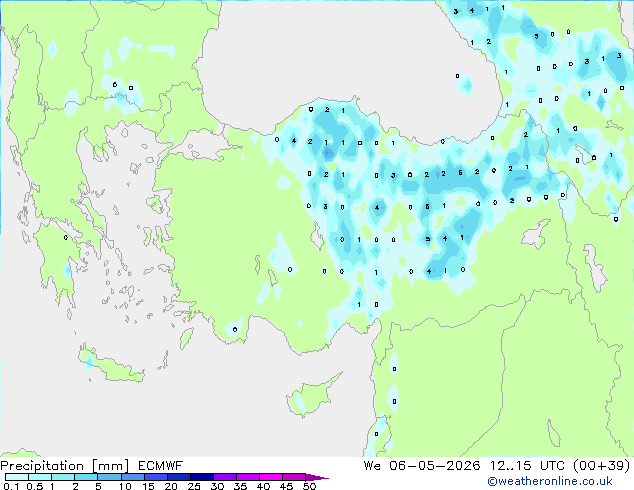
Task: Click the legend arrow tip above 50 mm
Action: [x=317, y=477]
